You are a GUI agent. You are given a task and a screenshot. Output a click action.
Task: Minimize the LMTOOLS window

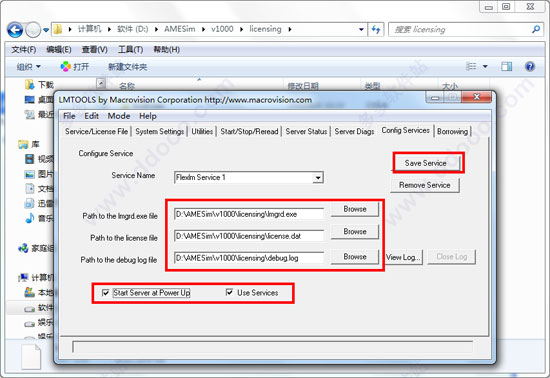[435, 97]
